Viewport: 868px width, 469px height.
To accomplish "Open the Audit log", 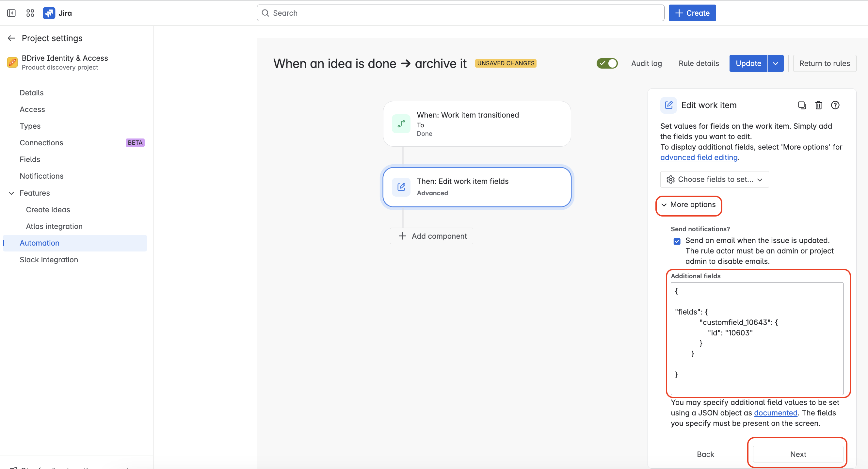I will coord(646,63).
